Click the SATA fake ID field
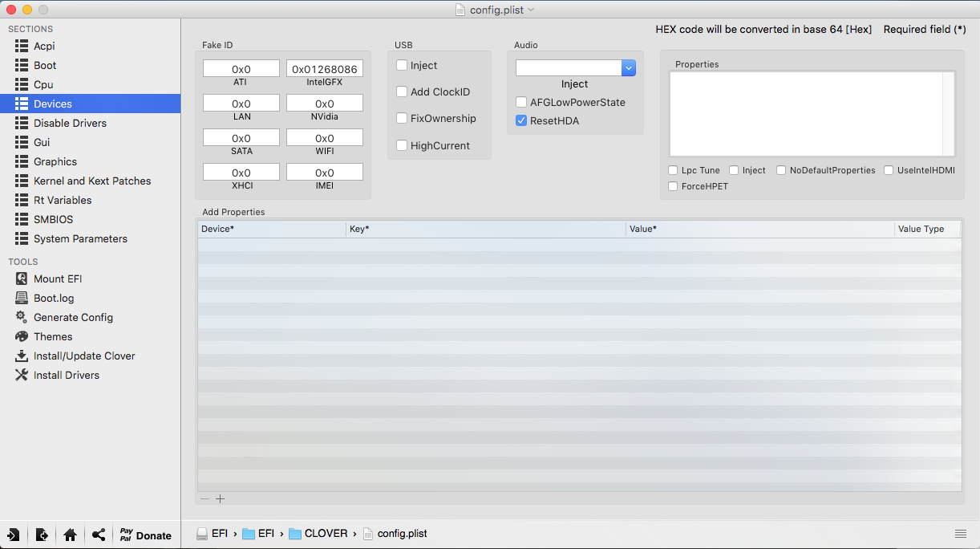Image resolution: width=980 pixels, height=549 pixels. point(241,138)
